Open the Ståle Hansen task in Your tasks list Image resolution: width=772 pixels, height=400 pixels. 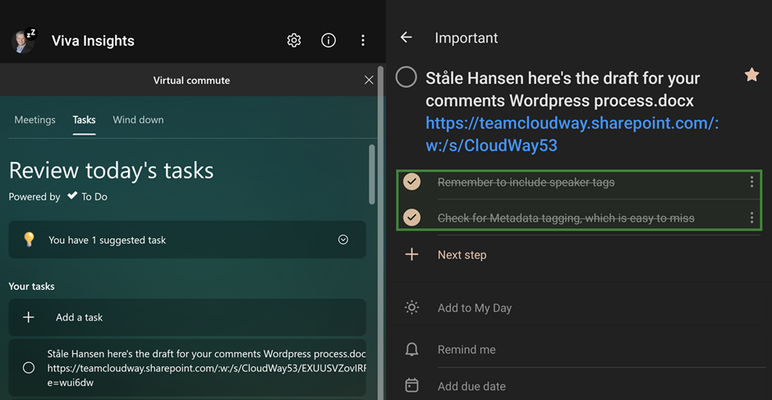[x=187, y=367]
